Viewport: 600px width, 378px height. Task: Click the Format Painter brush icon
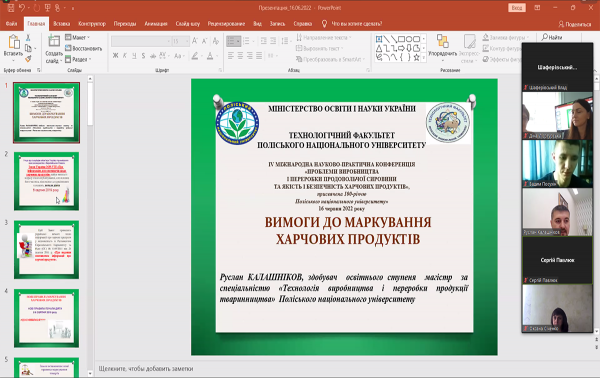[x=28, y=59]
